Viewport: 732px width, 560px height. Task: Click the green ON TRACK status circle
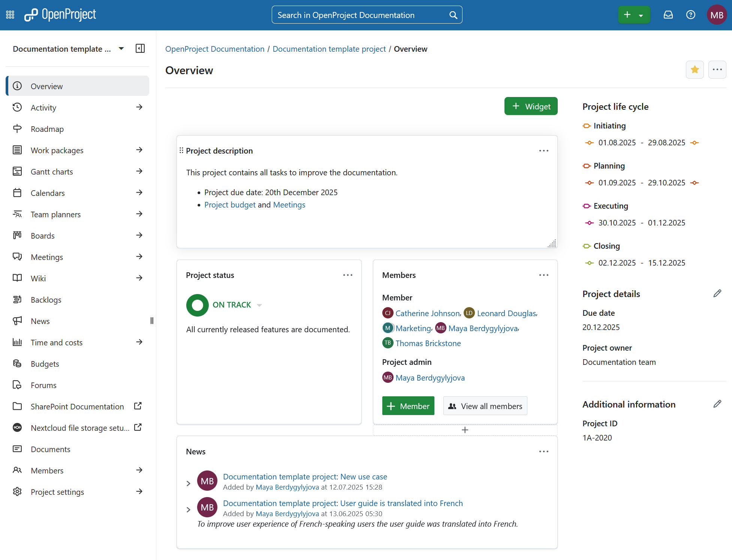click(197, 305)
